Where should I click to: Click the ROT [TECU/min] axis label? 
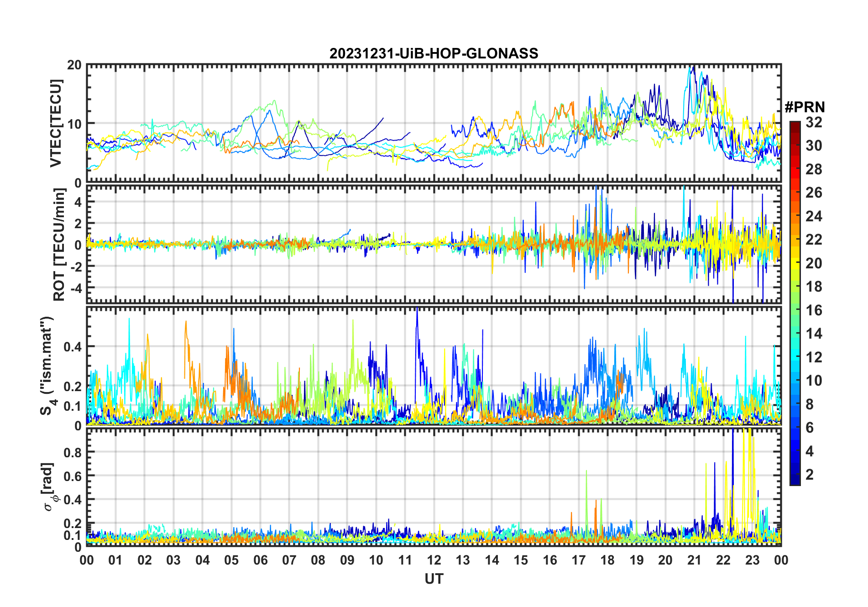click(59, 245)
